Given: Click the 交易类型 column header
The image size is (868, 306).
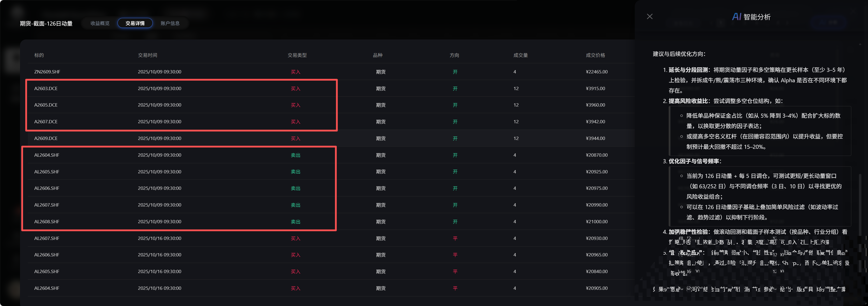Looking at the screenshot, I should coord(297,55).
